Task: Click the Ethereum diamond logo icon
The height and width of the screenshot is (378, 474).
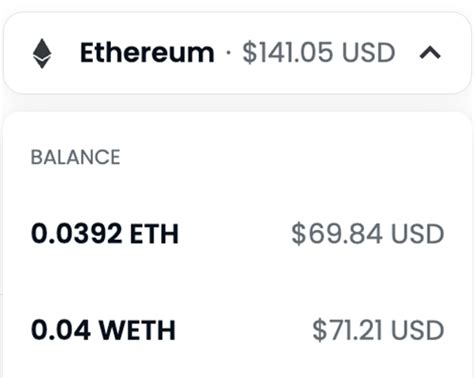Action: (42, 54)
